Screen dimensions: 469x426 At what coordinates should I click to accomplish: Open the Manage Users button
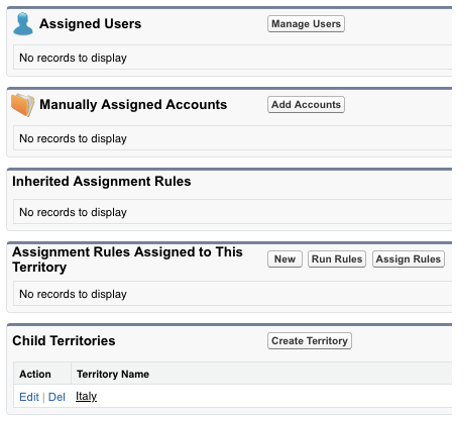pyautogui.click(x=306, y=24)
